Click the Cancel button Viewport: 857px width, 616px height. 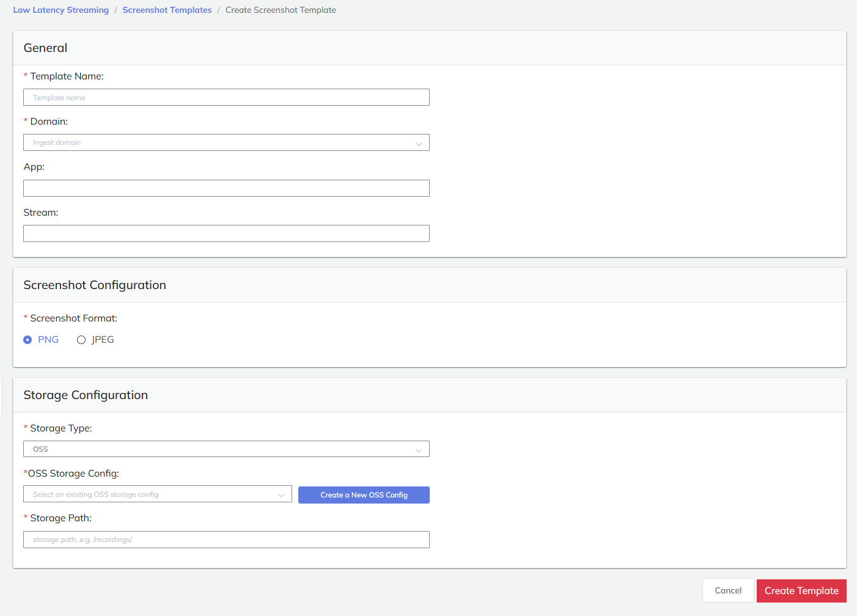[728, 590]
